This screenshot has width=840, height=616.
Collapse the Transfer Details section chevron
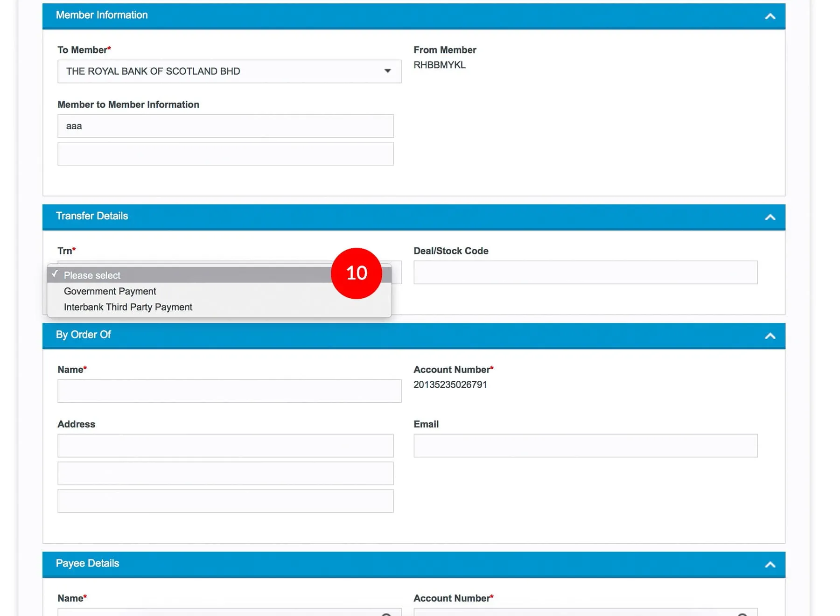pyautogui.click(x=770, y=217)
